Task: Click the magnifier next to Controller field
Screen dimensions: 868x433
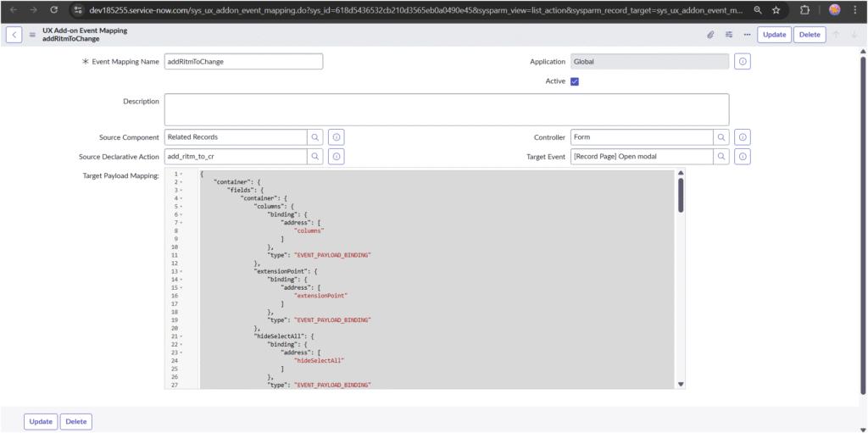Action: click(x=721, y=136)
